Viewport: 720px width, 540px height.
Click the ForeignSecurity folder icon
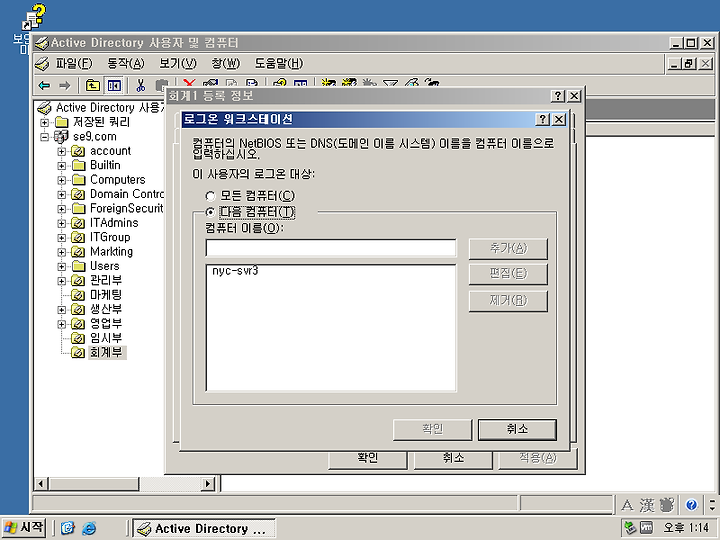pyautogui.click(x=79, y=208)
